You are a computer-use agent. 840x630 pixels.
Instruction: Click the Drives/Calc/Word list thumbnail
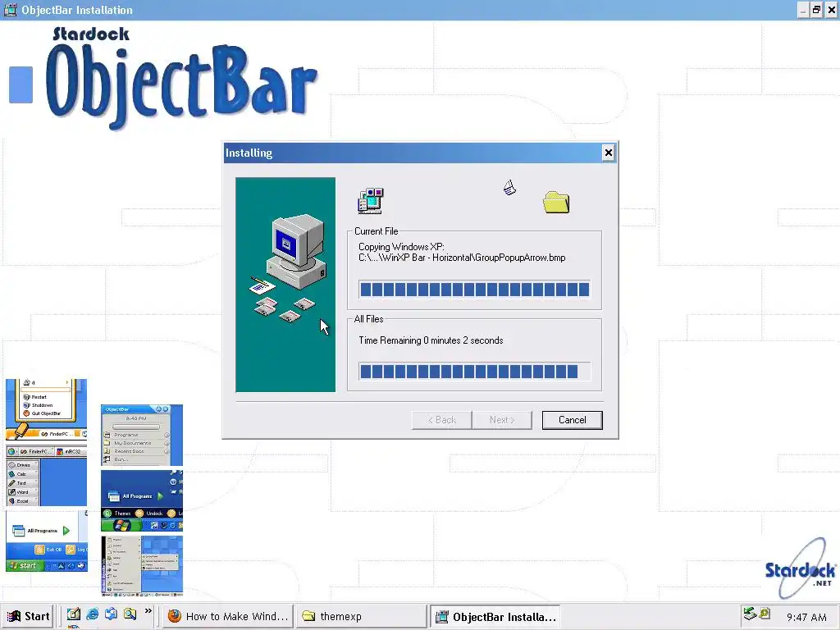(47, 475)
